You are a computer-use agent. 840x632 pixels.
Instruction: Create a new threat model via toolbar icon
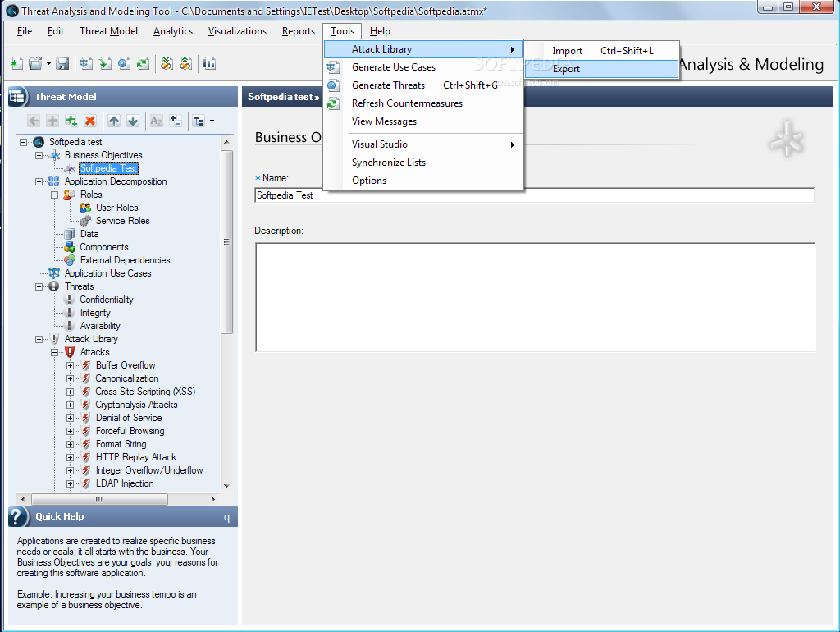click(x=17, y=64)
